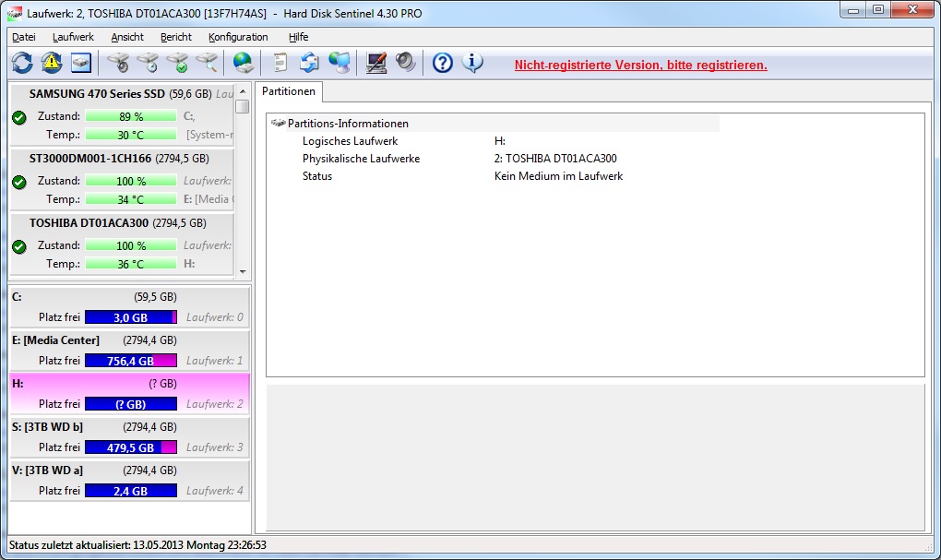This screenshot has height=560, width=941.
Task: Click SAMSUNG Zustand 89 % bar
Action: 131,116
